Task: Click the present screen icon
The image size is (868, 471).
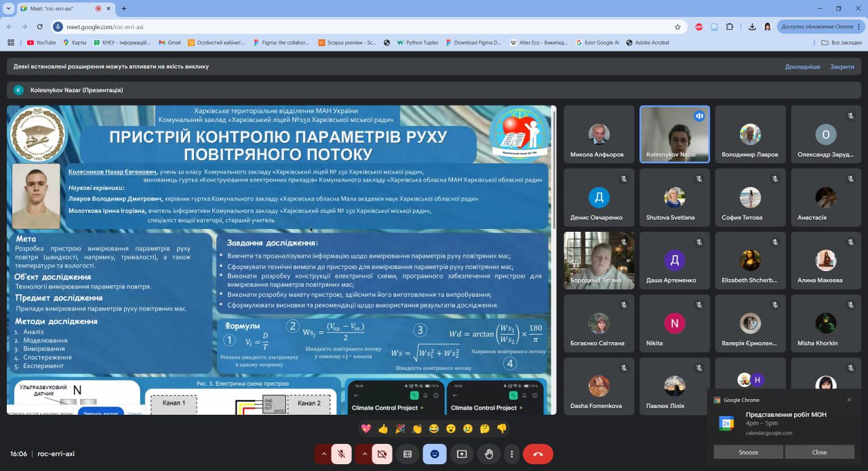Action: [x=462, y=454]
